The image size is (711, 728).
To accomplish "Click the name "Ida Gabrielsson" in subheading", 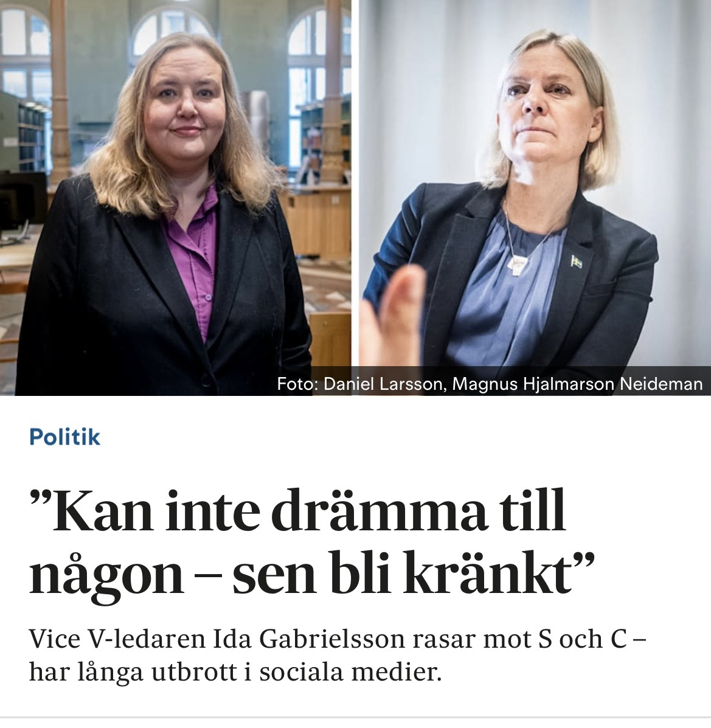I will [309, 640].
